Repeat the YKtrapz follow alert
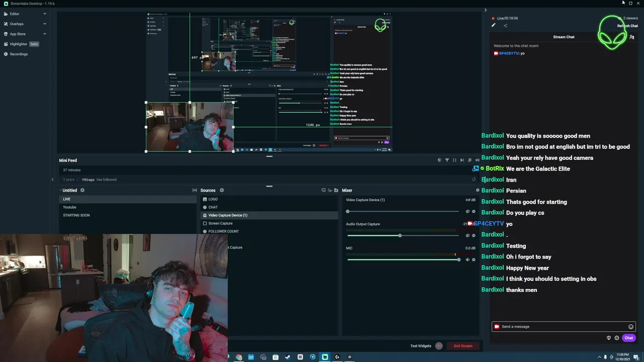This screenshot has width=644, height=362. (x=473, y=179)
